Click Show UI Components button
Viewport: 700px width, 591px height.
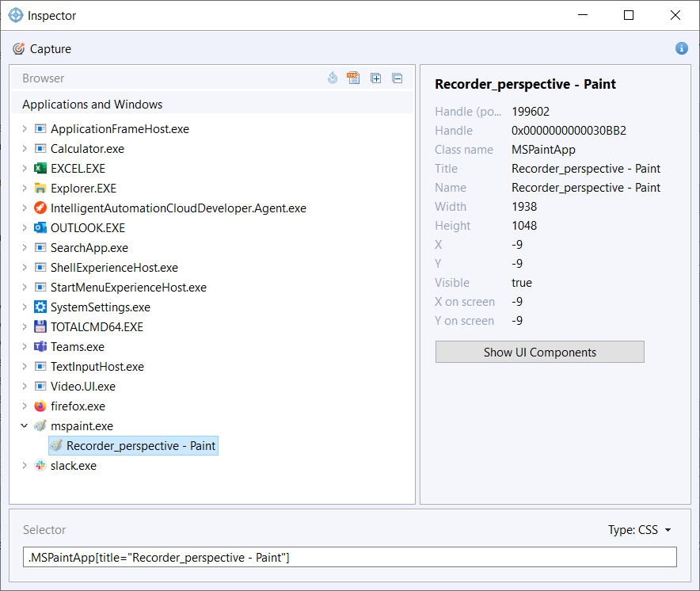tap(540, 352)
